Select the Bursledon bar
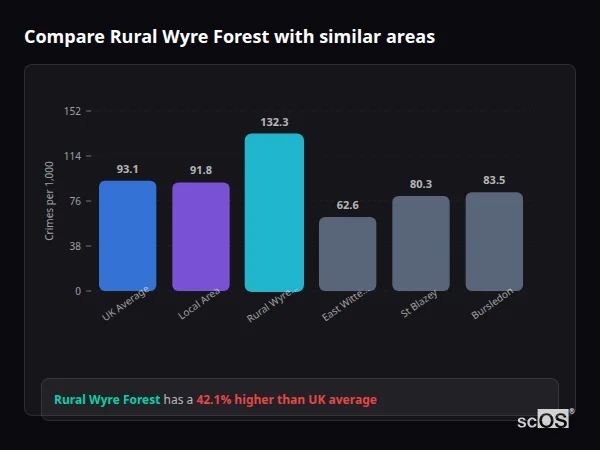 coord(494,241)
